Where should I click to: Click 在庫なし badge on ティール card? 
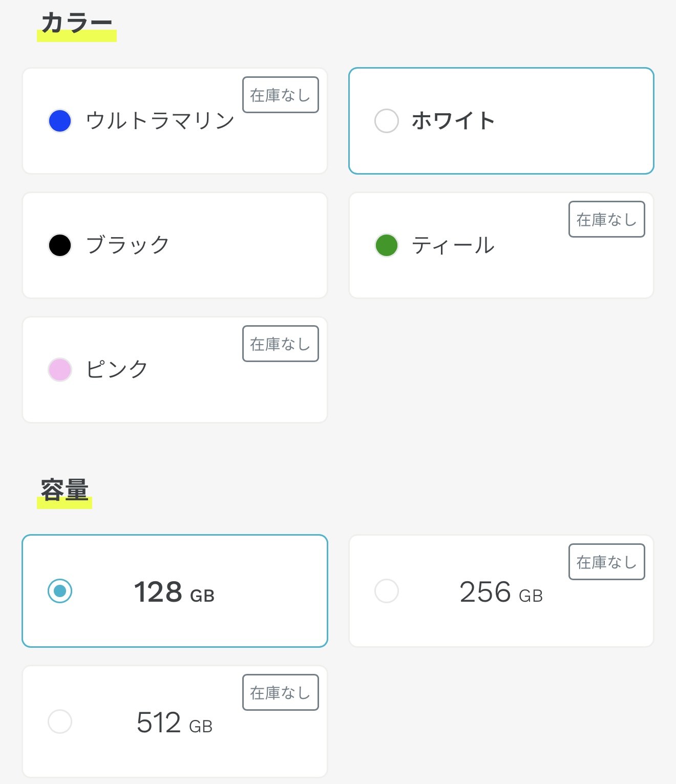606,220
